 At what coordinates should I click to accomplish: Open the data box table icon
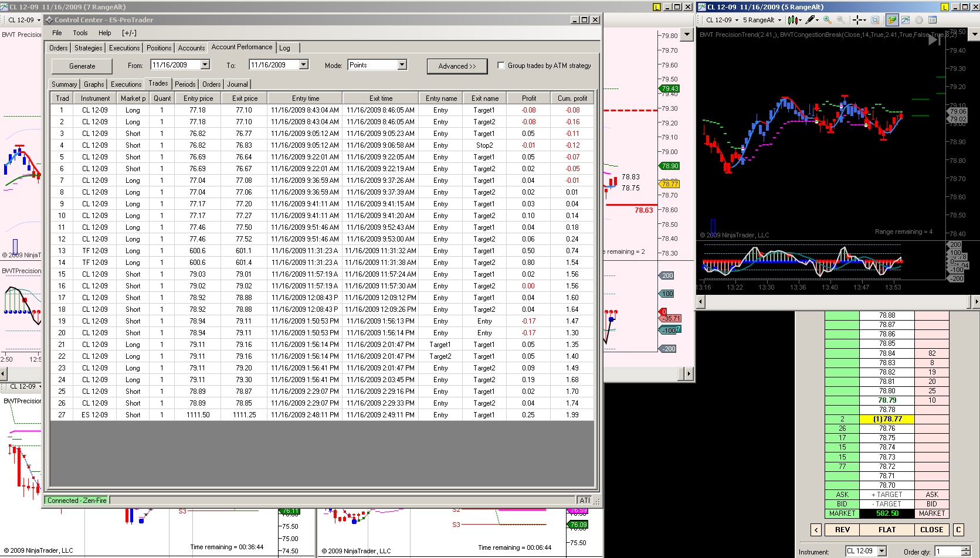pyautogui.click(x=932, y=20)
